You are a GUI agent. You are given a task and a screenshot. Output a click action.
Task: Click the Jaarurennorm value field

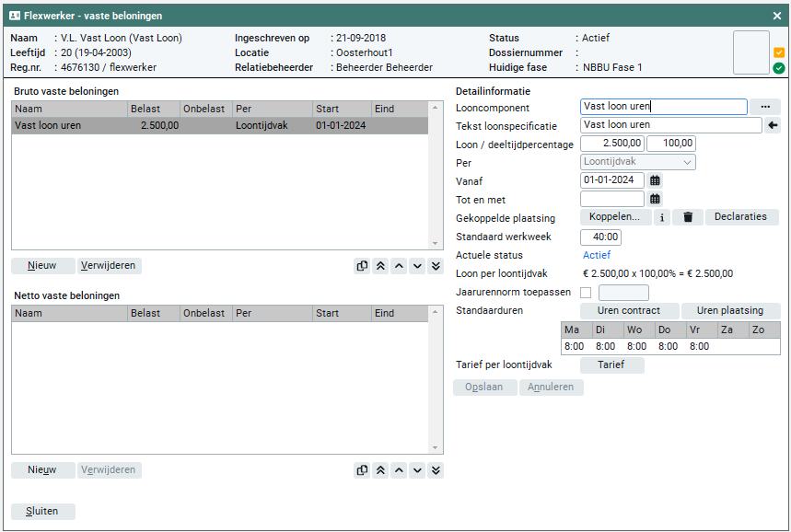coord(623,293)
